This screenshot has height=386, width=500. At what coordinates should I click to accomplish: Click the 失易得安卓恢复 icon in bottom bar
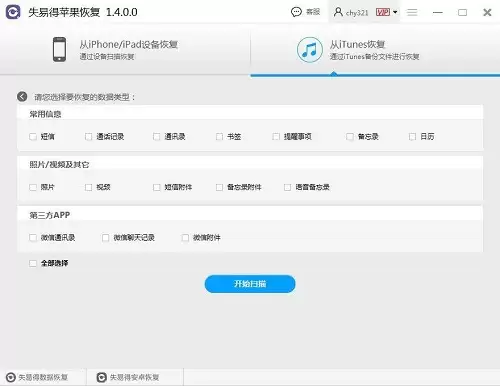tap(101, 377)
